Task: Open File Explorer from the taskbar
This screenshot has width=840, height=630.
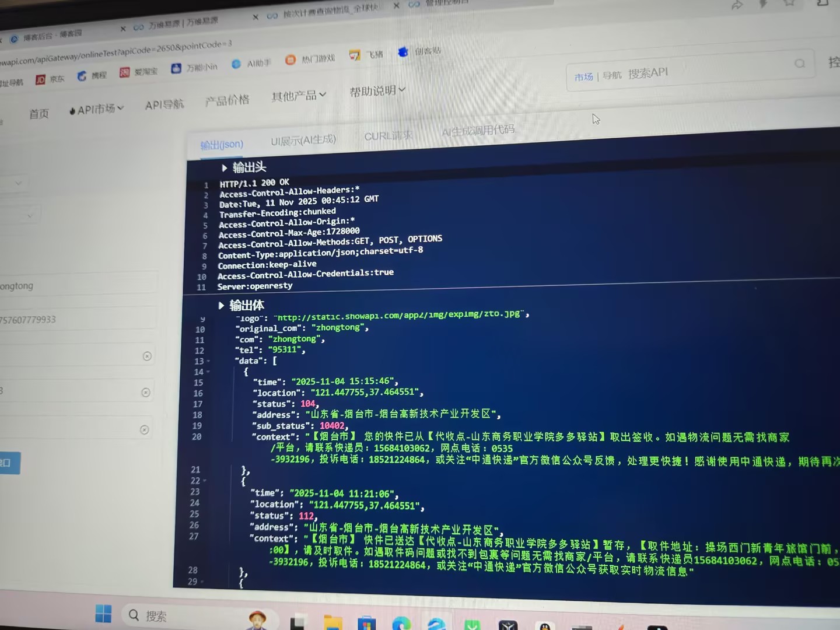Action: [x=333, y=622]
